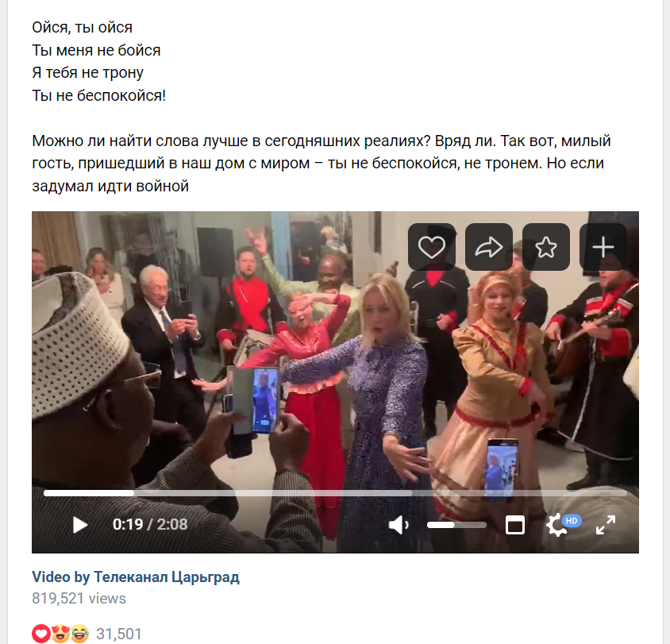Viewport: 670px width, 644px height.
Task: Add the video with the plus icon
Action: point(603,247)
